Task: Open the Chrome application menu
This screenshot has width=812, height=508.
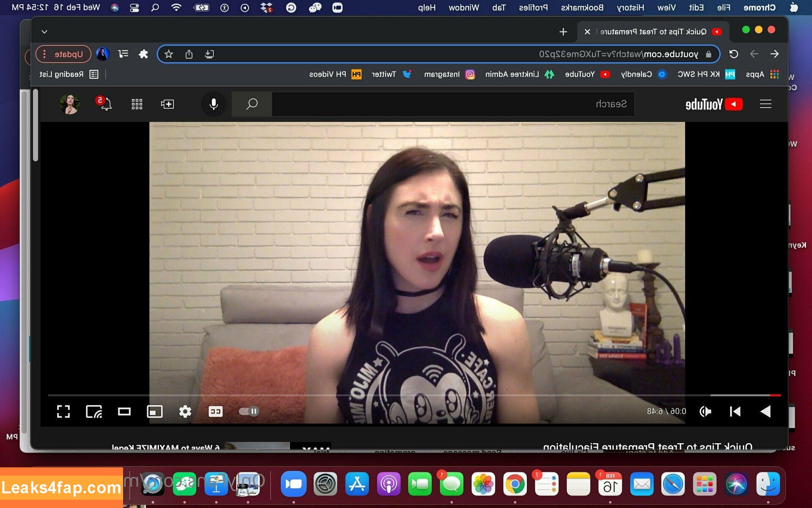Action: (x=760, y=8)
